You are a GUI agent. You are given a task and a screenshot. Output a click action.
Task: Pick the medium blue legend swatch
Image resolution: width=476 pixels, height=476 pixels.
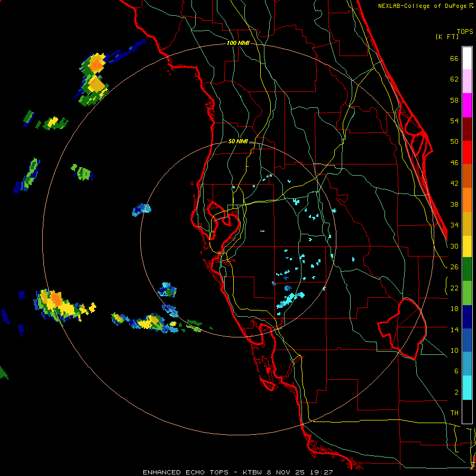pyautogui.click(x=467, y=340)
